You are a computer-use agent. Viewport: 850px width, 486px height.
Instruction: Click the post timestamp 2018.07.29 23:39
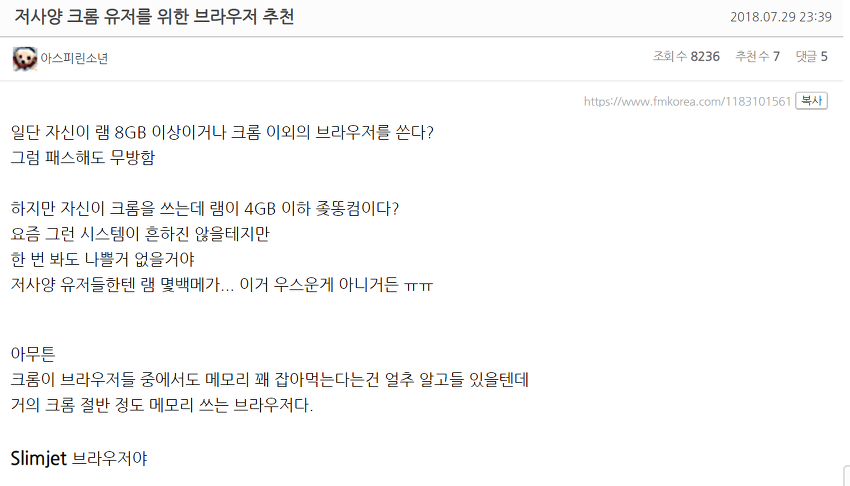[x=782, y=17]
